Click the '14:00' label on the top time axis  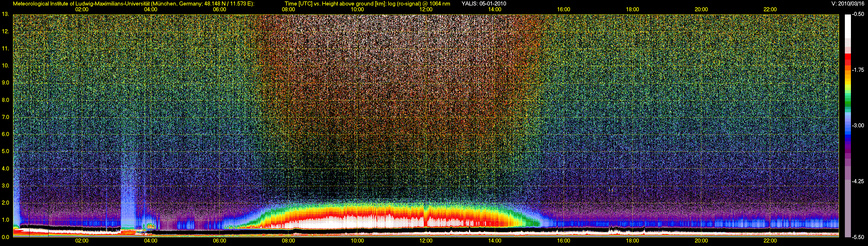click(495, 10)
